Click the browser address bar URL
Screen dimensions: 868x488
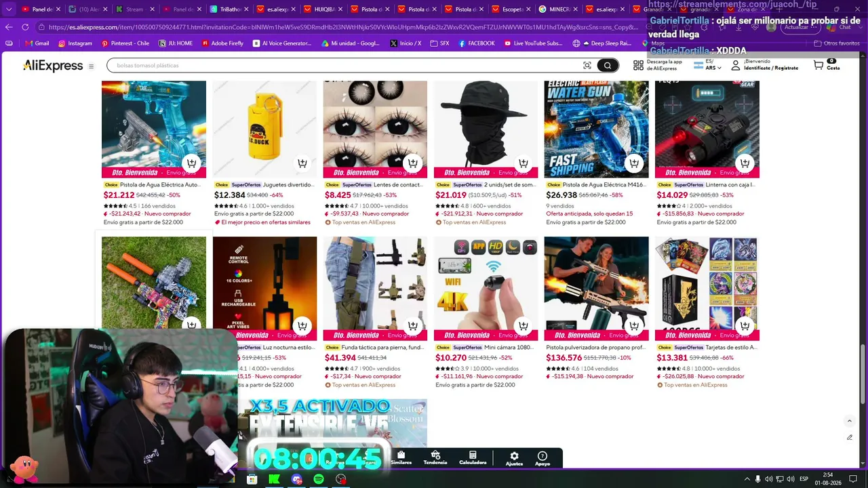point(343,27)
